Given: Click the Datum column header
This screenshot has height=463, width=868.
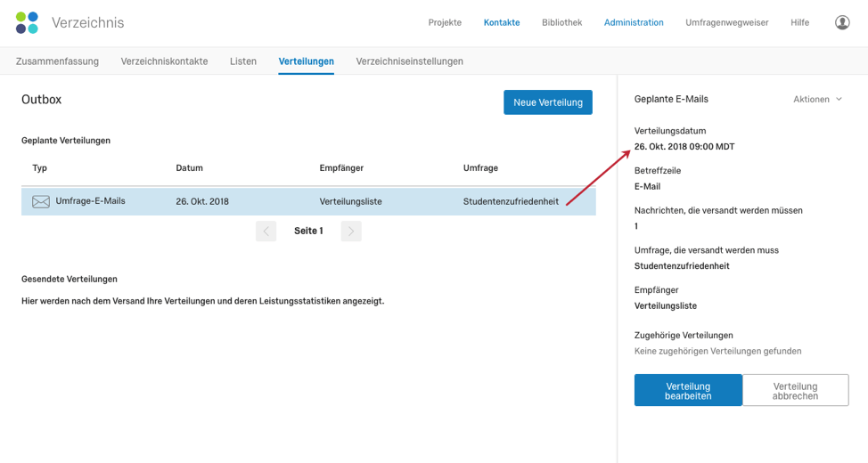Looking at the screenshot, I should pyautogui.click(x=189, y=168).
